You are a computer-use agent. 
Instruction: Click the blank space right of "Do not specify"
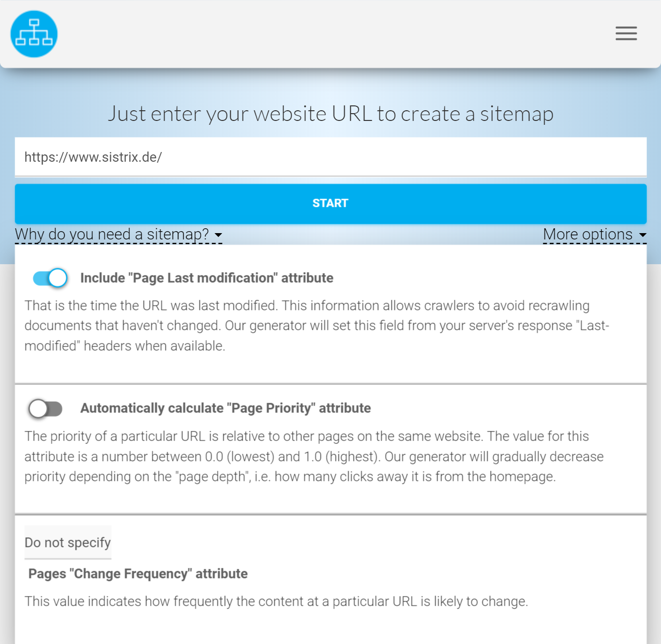tap(379, 542)
